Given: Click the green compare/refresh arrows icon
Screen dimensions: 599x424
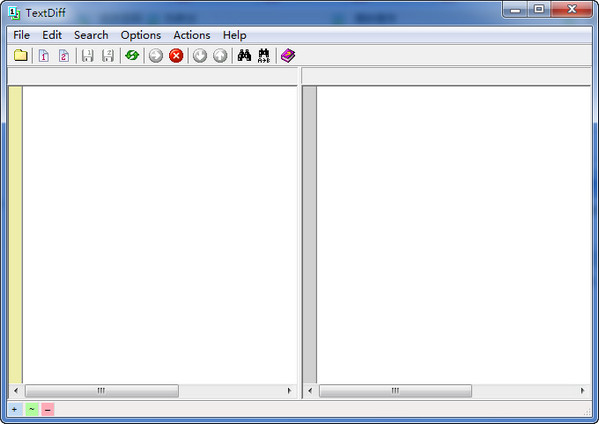Looking at the screenshot, I should coord(132,56).
